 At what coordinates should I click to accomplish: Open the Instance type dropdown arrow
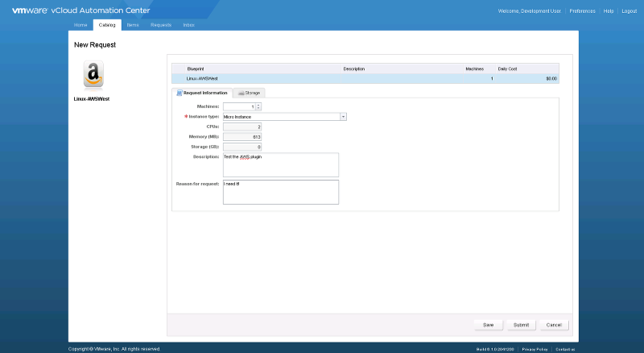[x=343, y=117]
